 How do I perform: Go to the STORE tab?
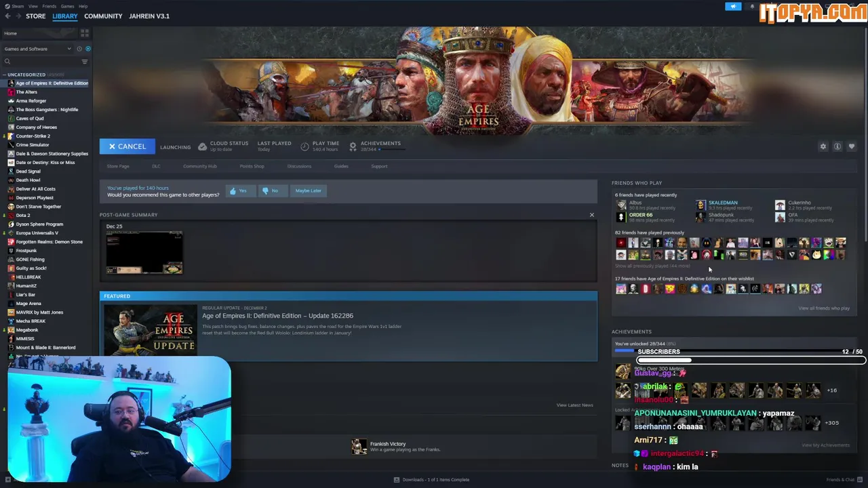click(36, 16)
